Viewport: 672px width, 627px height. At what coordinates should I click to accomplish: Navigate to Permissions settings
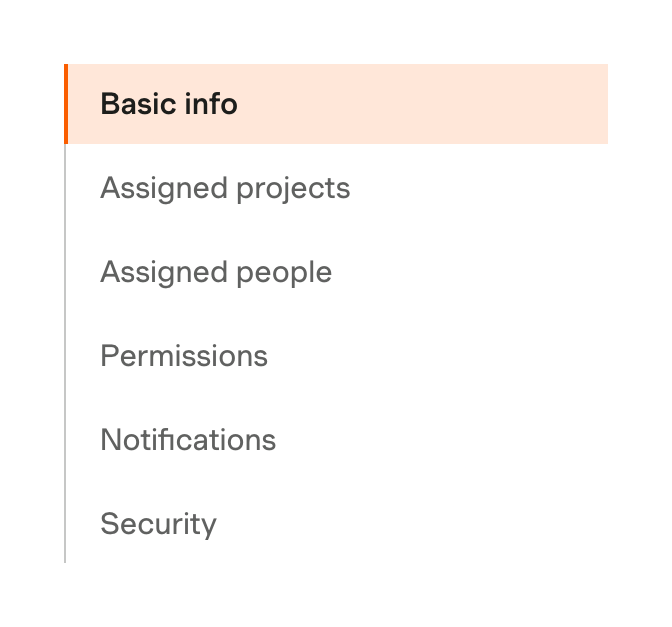point(184,356)
